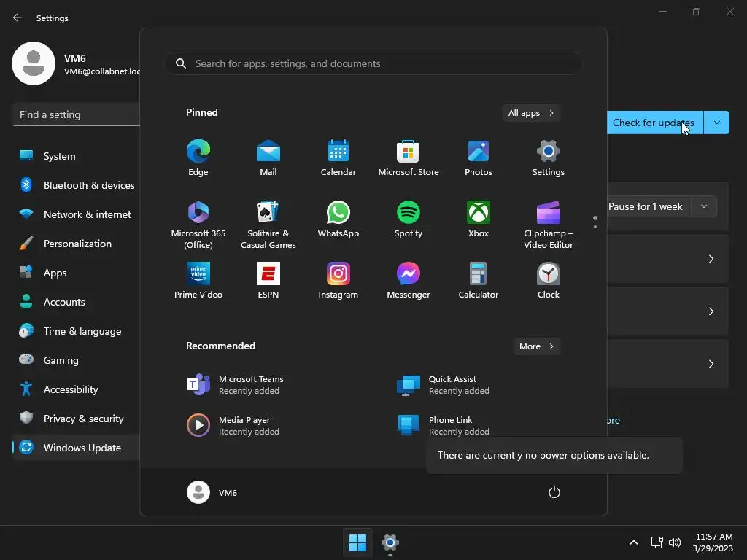The height and width of the screenshot is (560, 747).
Task: Click Check for updates in Settings
Action: [x=655, y=122]
